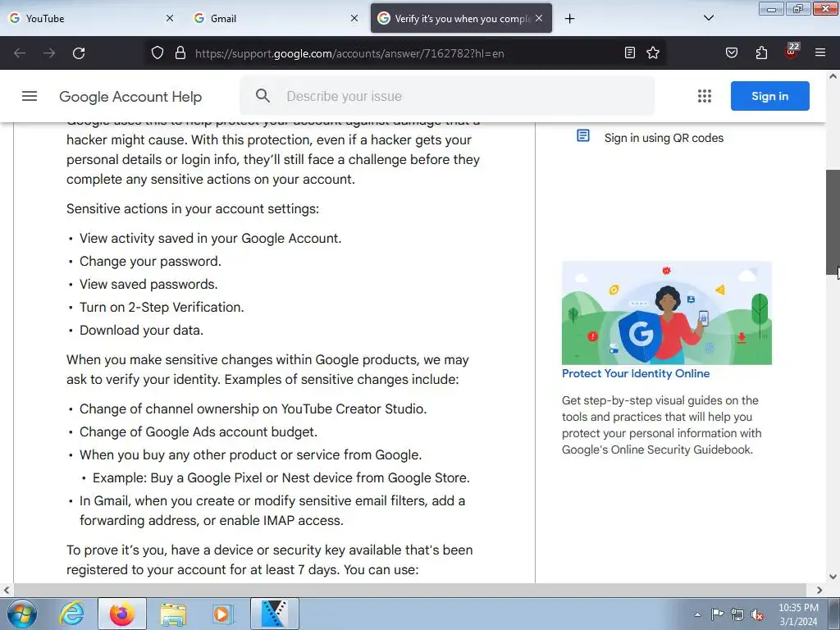This screenshot has height=630, width=840.
Task: Open the list all tabs dropdown
Action: [x=708, y=18]
